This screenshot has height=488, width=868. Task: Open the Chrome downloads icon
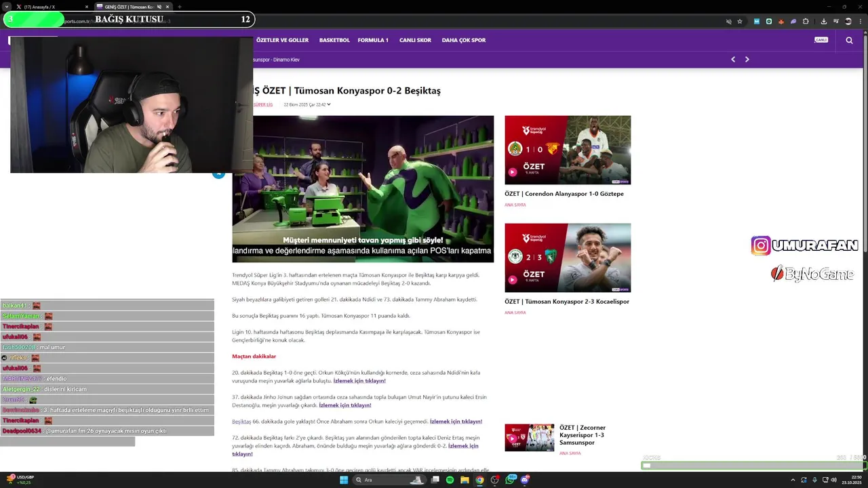(x=824, y=22)
